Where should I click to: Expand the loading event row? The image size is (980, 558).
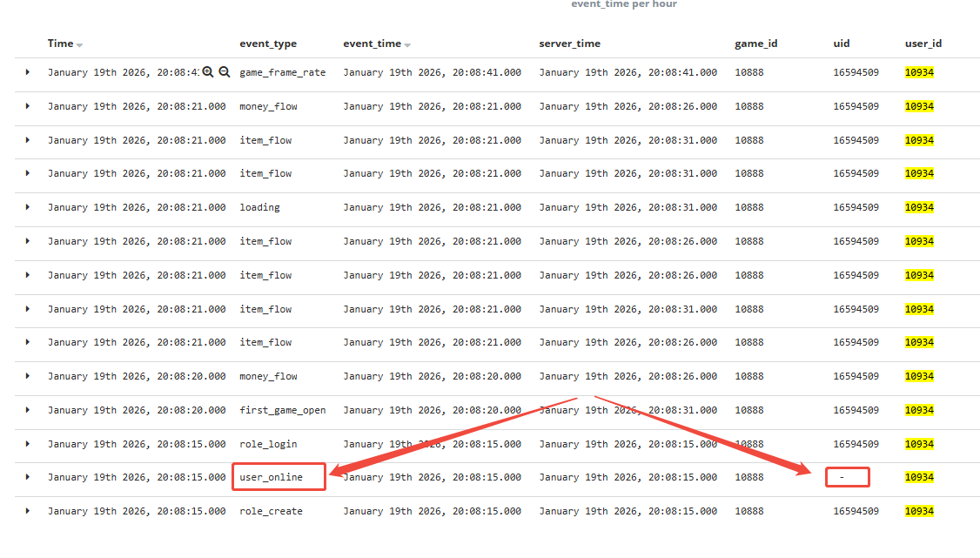(x=27, y=207)
